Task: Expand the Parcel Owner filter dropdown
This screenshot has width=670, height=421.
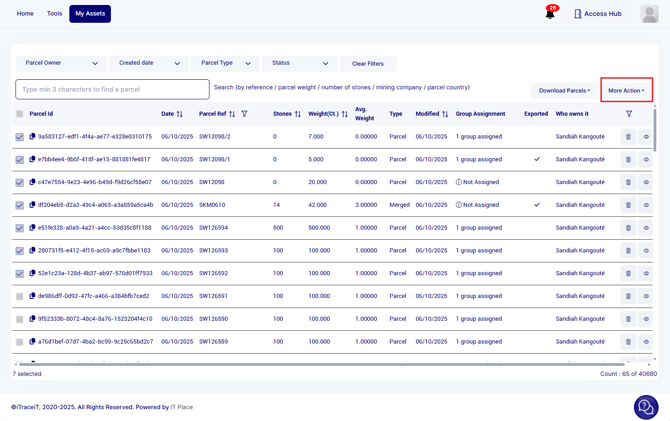Action: click(61, 63)
